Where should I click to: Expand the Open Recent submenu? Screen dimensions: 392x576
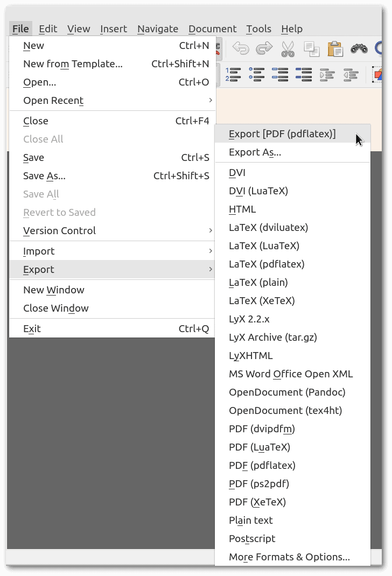click(x=53, y=101)
